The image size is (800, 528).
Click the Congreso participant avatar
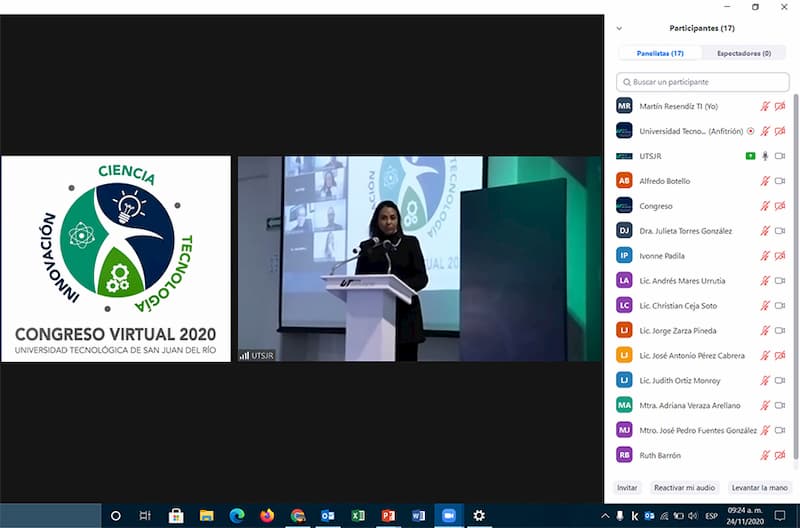pos(624,206)
